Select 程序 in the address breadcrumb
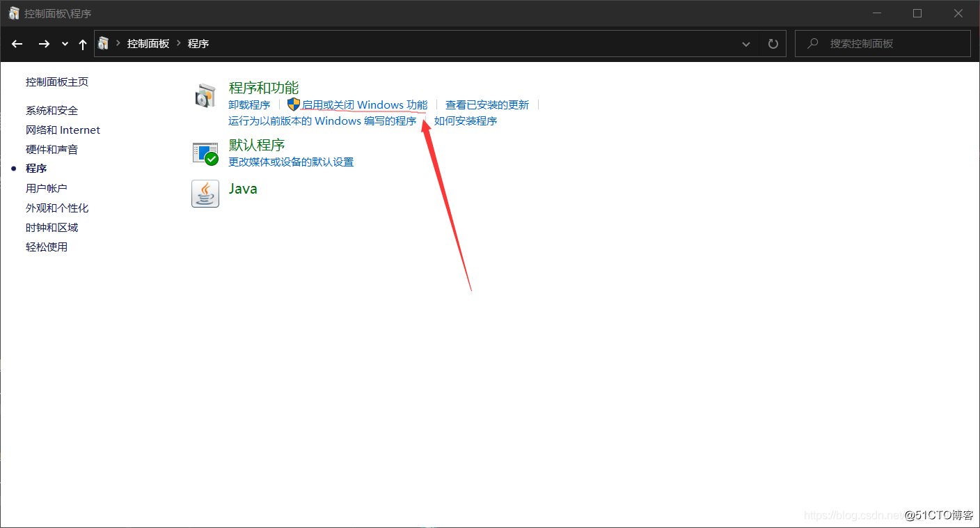980x528 pixels. [198, 43]
